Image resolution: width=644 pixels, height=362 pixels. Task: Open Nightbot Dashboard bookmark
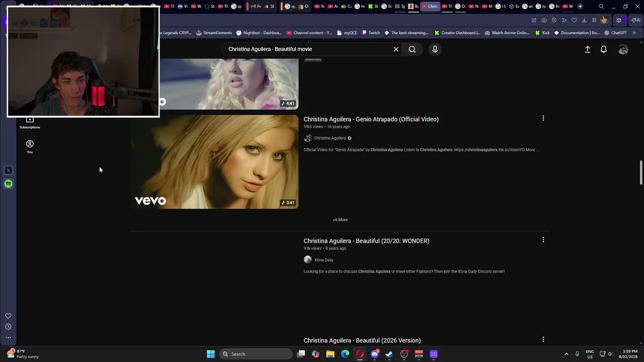point(259,33)
